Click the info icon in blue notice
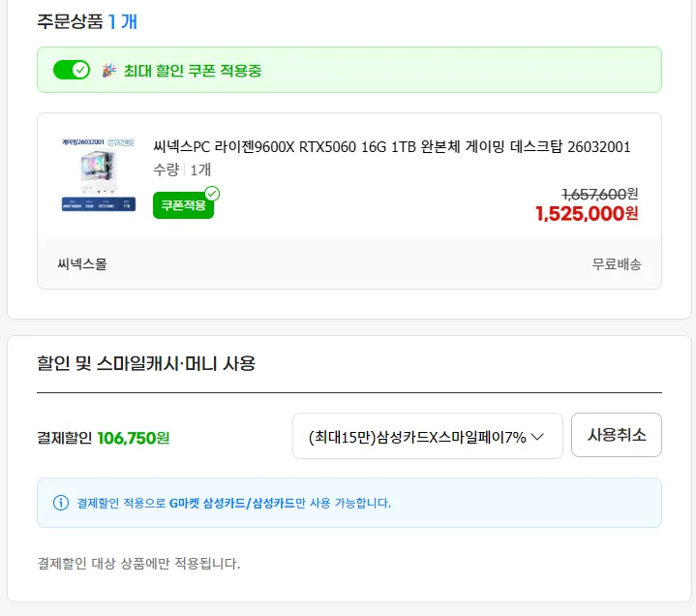The height and width of the screenshot is (616, 696). click(61, 503)
